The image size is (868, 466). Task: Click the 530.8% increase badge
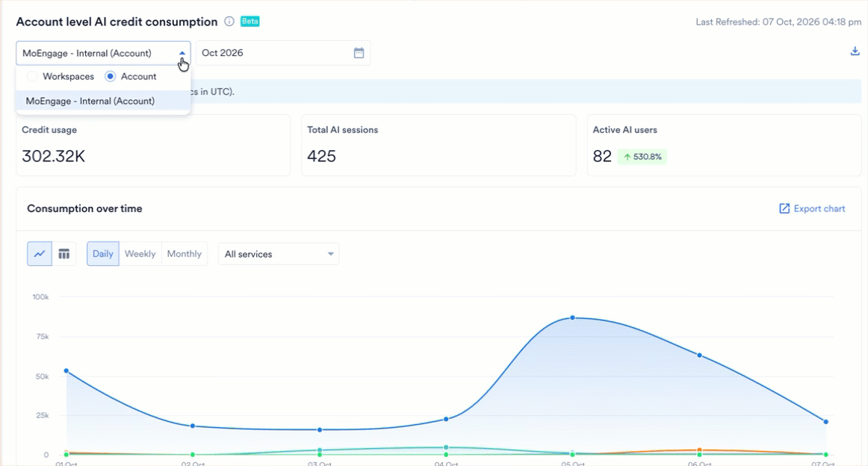[642, 157]
